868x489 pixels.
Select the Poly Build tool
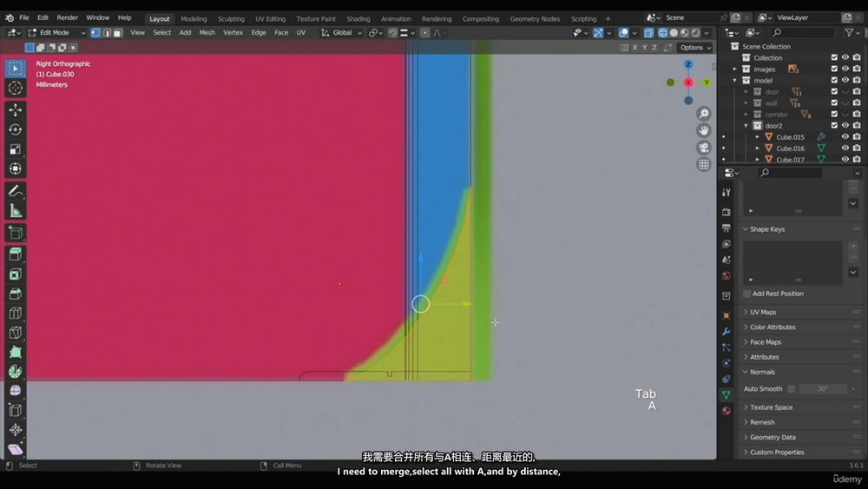point(15,353)
